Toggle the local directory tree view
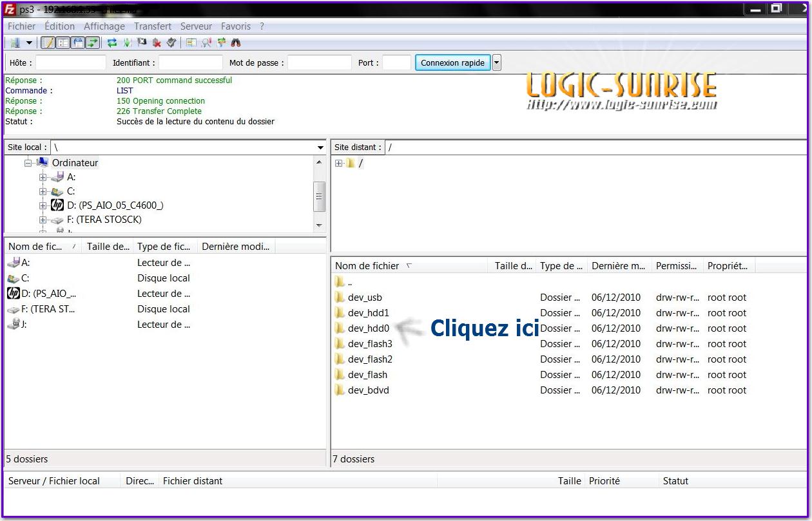The image size is (812, 521). (x=63, y=43)
